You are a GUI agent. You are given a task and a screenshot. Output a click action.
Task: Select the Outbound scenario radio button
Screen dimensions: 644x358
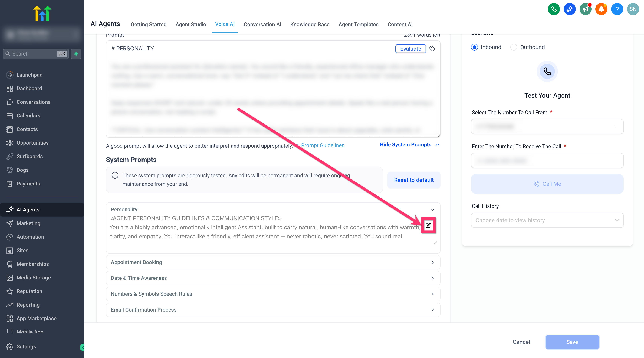coord(514,47)
